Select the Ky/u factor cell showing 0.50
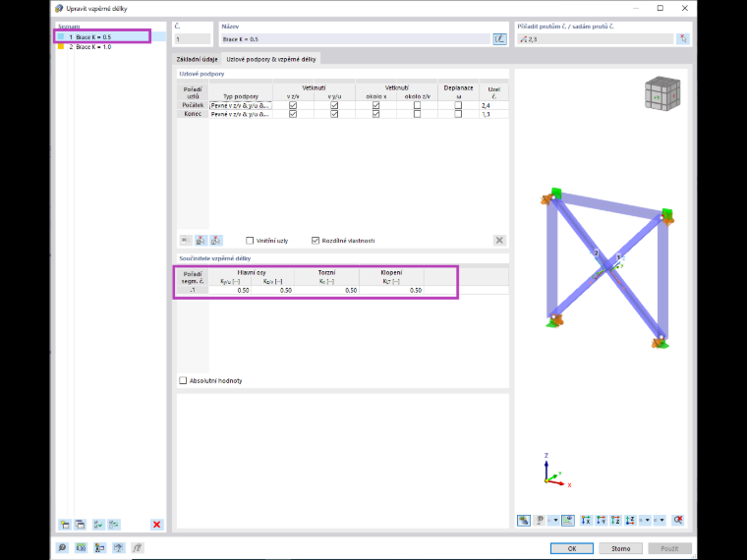Image resolution: width=747 pixels, height=560 pixels. tap(230, 290)
